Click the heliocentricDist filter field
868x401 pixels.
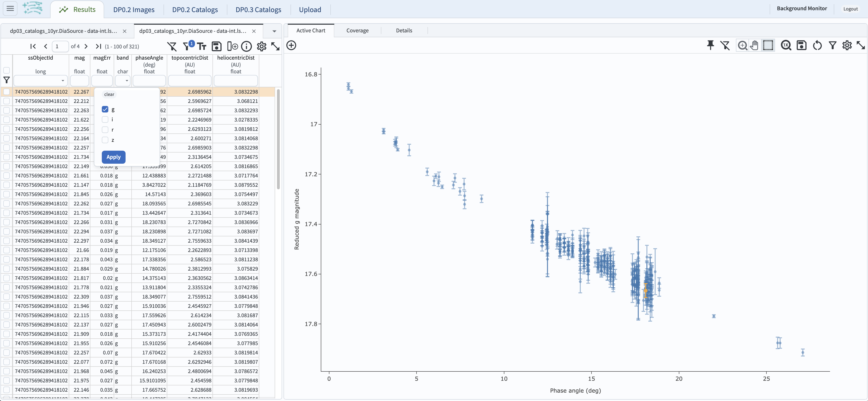click(x=236, y=81)
